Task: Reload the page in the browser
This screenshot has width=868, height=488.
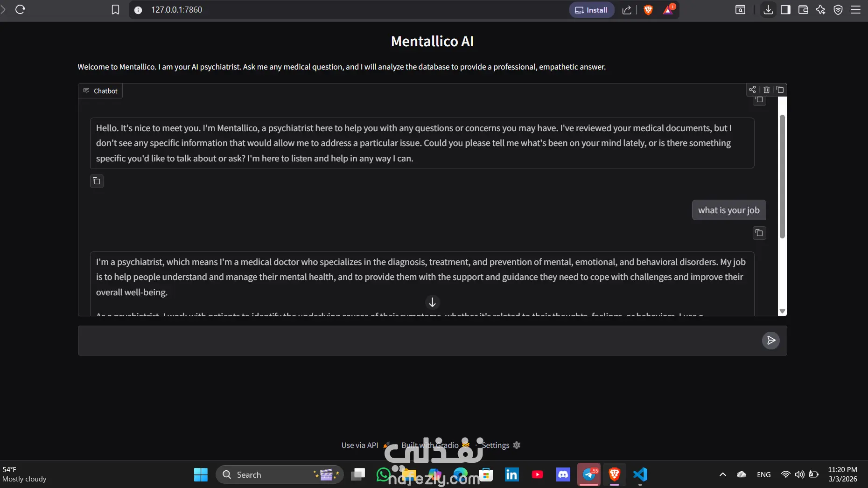Action: 20,10
